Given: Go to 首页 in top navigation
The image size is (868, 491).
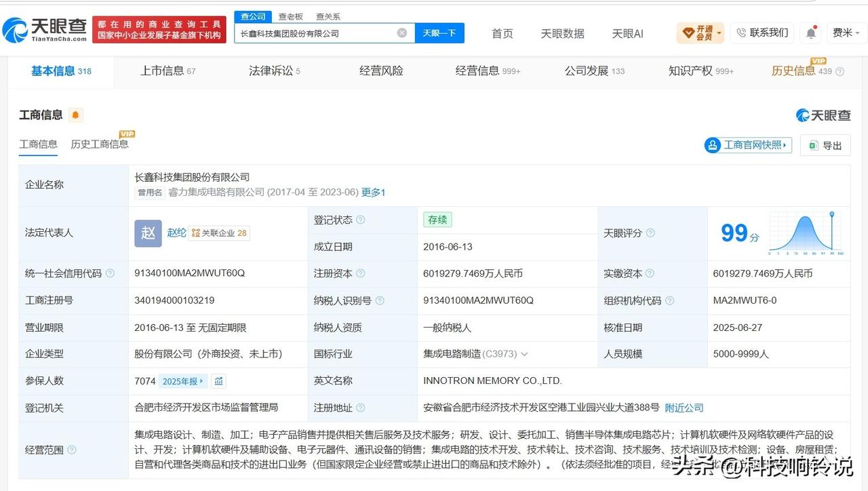Looking at the screenshot, I should [502, 33].
